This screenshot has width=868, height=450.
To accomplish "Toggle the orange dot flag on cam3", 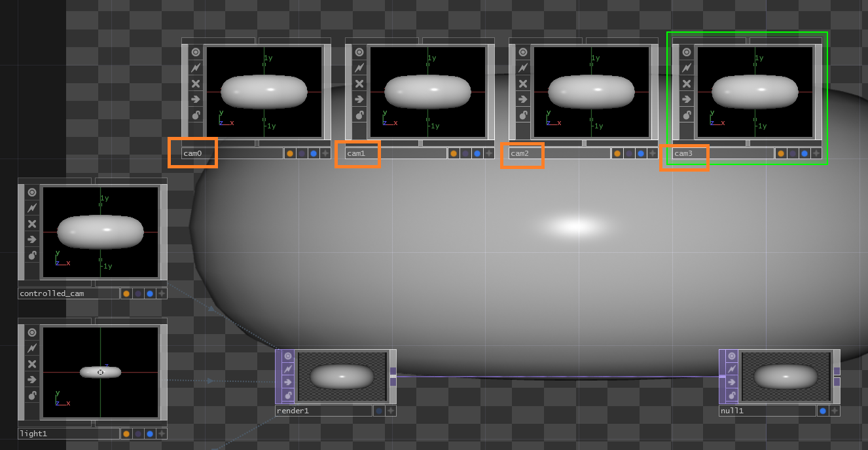I will (781, 153).
